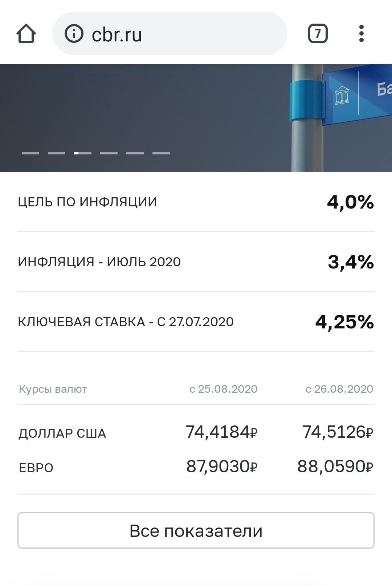
Task: Open the three-dot browser menu
Action: point(361,33)
